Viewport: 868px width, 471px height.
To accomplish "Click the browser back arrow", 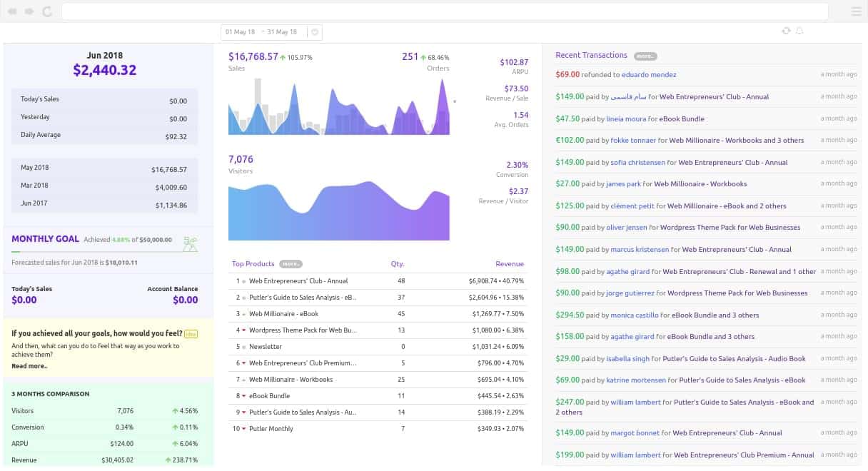I will tap(13, 11).
